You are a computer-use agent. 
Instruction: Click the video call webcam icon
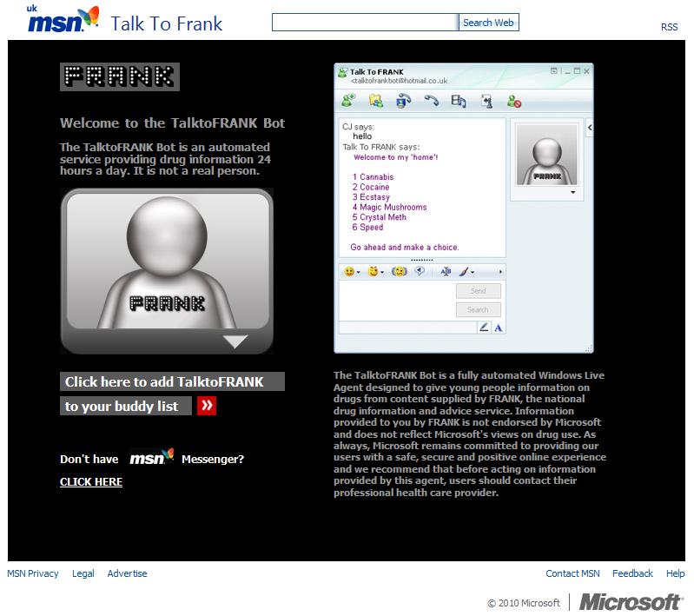403,101
